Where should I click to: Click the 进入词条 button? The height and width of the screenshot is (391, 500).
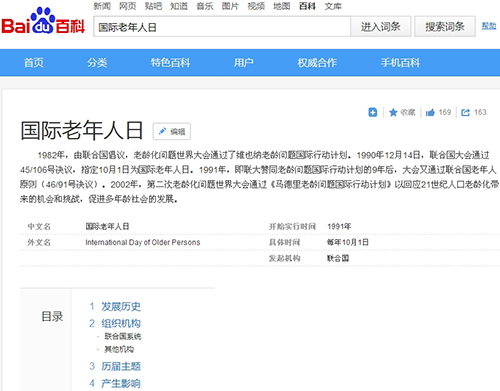381,26
